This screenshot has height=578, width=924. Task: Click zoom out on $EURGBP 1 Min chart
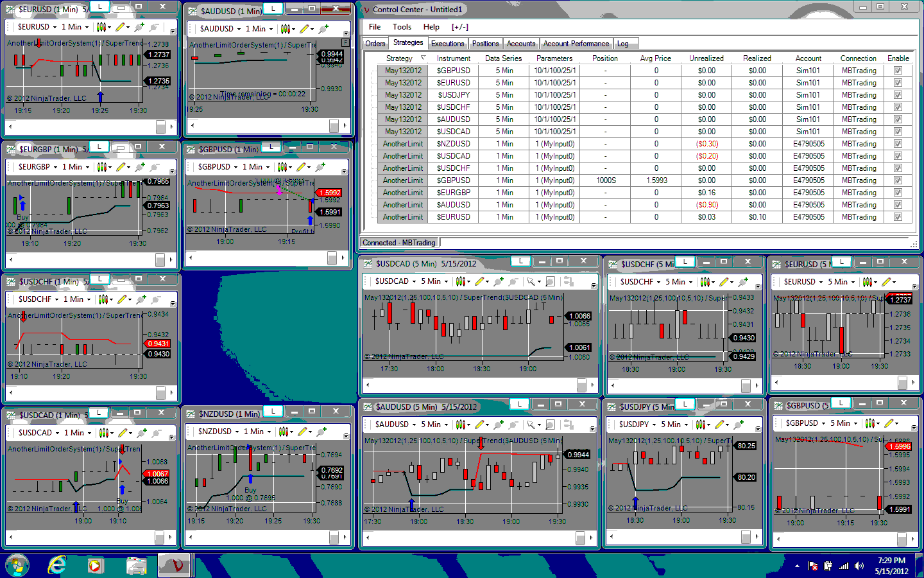[154, 167]
